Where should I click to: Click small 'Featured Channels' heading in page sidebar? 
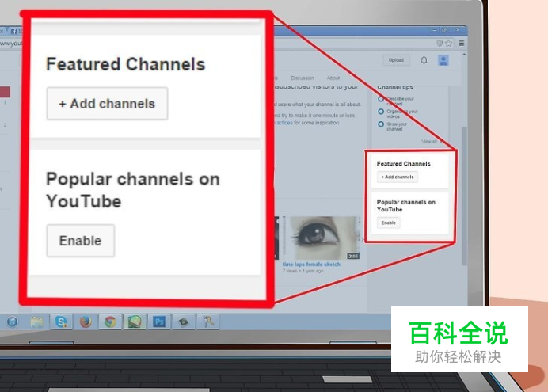pyautogui.click(x=404, y=163)
